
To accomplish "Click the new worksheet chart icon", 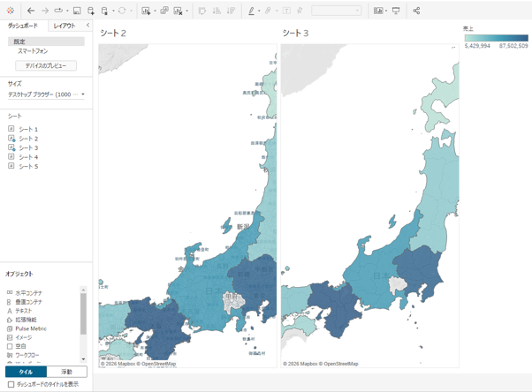I will 146,11.
